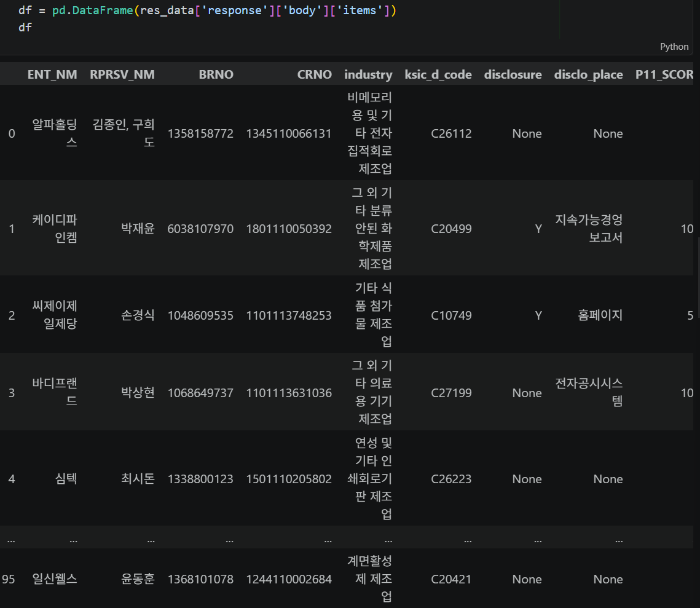Screen dimensions: 700x608
Task: Select the company name 알파홀딩스
Action: point(55,133)
